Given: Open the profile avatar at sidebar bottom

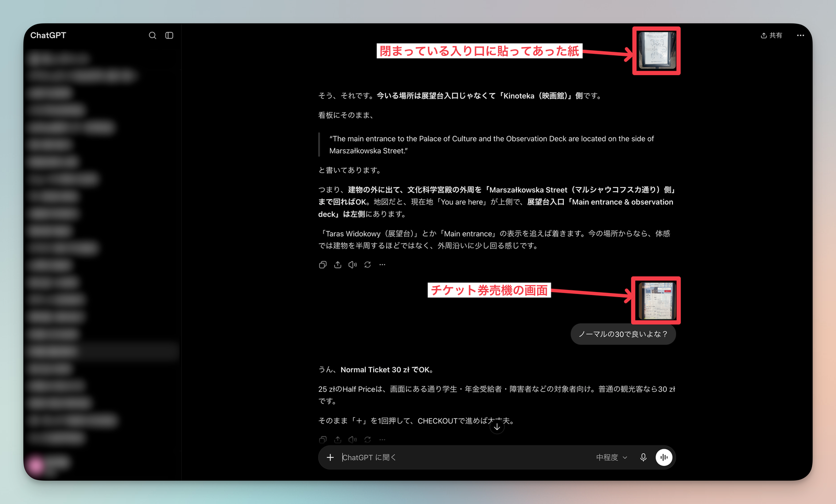Looking at the screenshot, I should [x=36, y=465].
